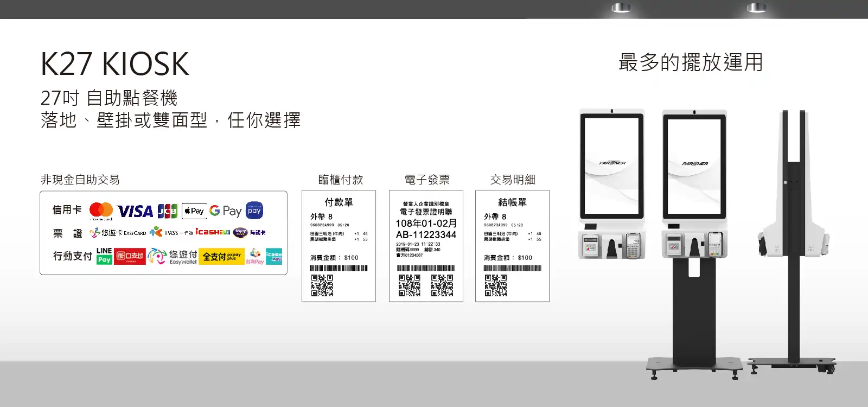868x407 pixels.
Task: Click the 台灣Pay logo
Action: pyautogui.click(x=255, y=257)
